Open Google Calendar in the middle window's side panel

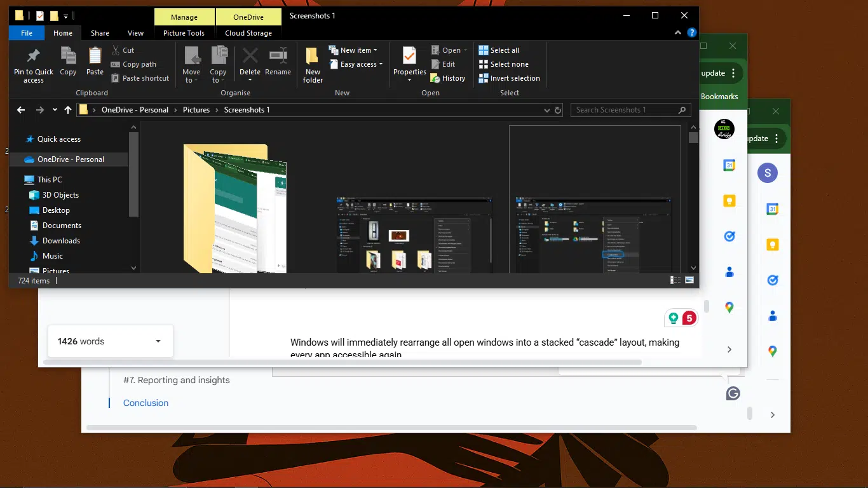(729, 165)
